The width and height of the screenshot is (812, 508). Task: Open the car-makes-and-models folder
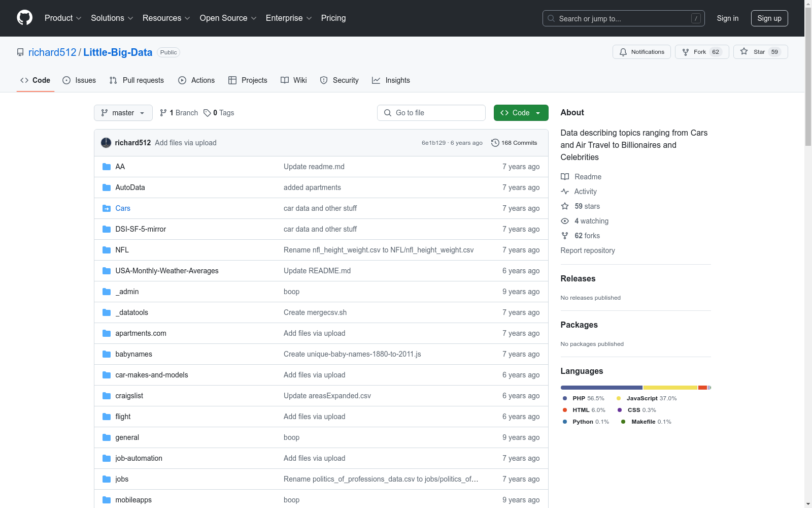click(x=152, y=375)
